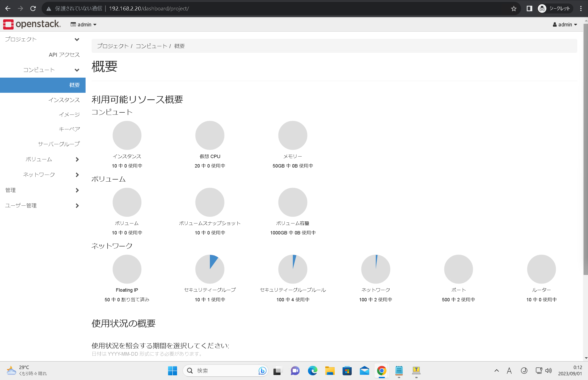Click the コンピュート breadcrumb link
This screenshot has height=380, width=588.
point(151,46)
